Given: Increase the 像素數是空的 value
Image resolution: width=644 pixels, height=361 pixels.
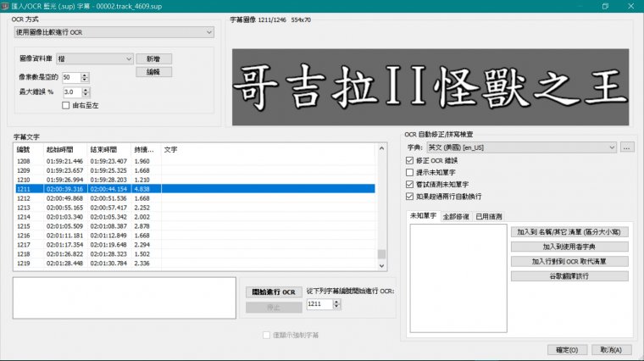Looking at the screenshot, I should 85,75.
